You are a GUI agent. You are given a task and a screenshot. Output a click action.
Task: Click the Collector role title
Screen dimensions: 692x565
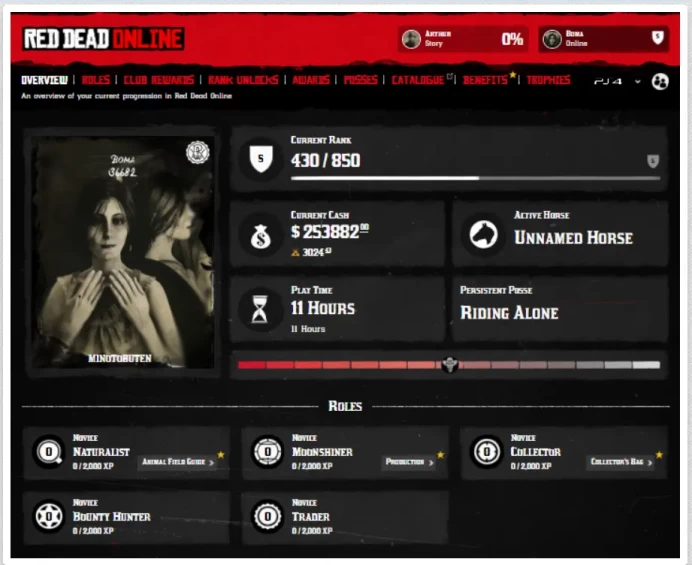[x=535, y=452]
